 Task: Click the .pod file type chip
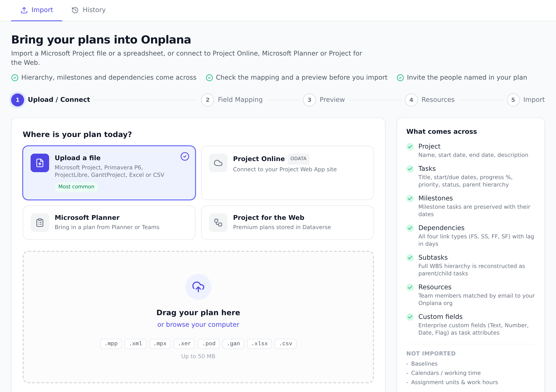tap(209, 344)
